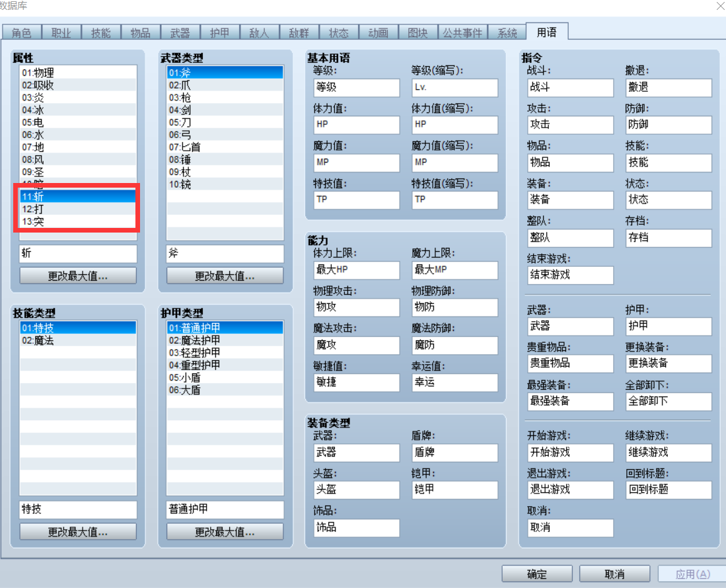Select 04:剑 in weapon types
The image size is (726, 588).
coord(225,110)
